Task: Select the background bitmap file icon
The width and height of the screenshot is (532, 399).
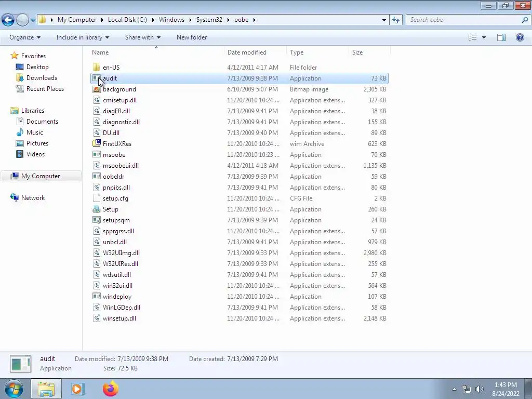Action: point(96,89)
